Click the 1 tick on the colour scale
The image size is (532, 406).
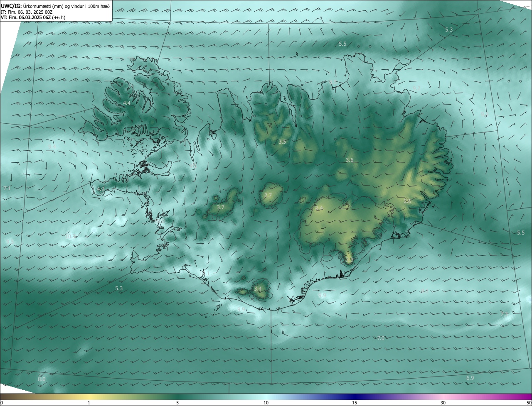pyautogui.click(x=89, y=403)
